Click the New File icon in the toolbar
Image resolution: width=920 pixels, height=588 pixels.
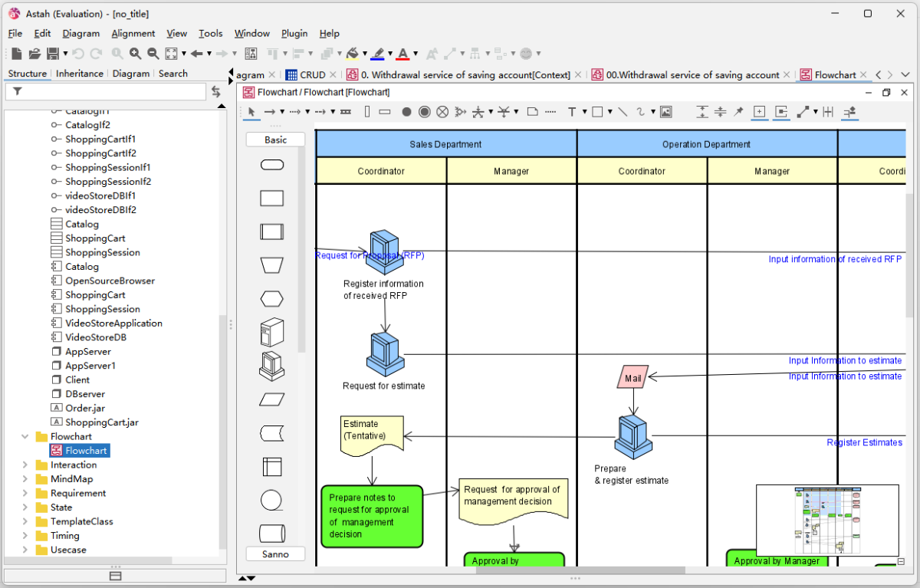click(16, 54)
